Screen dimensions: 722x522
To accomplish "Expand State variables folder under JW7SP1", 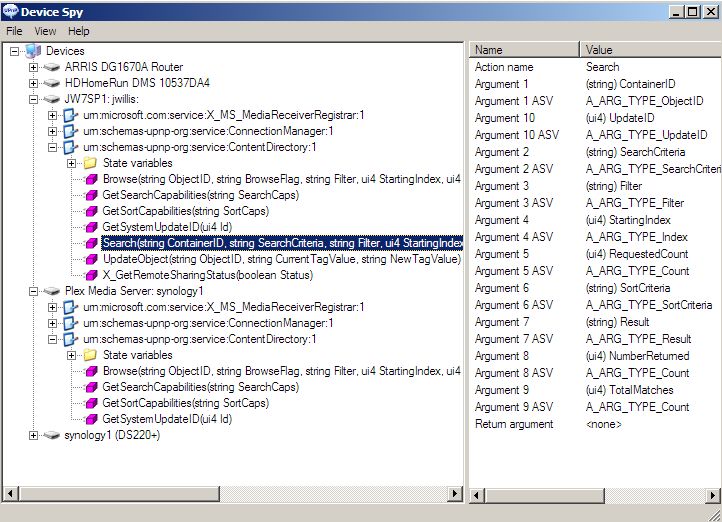I will click(71, 163).
